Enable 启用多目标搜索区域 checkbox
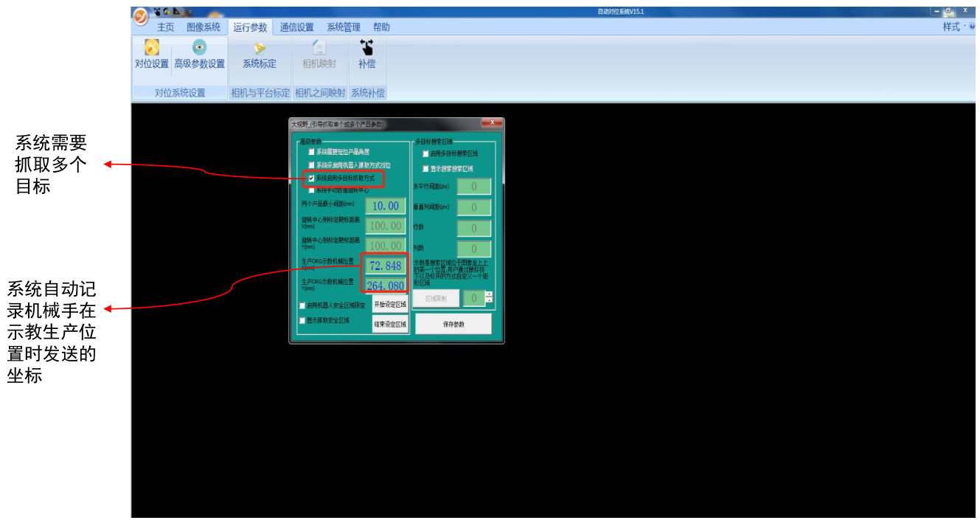 pos(425,153)
